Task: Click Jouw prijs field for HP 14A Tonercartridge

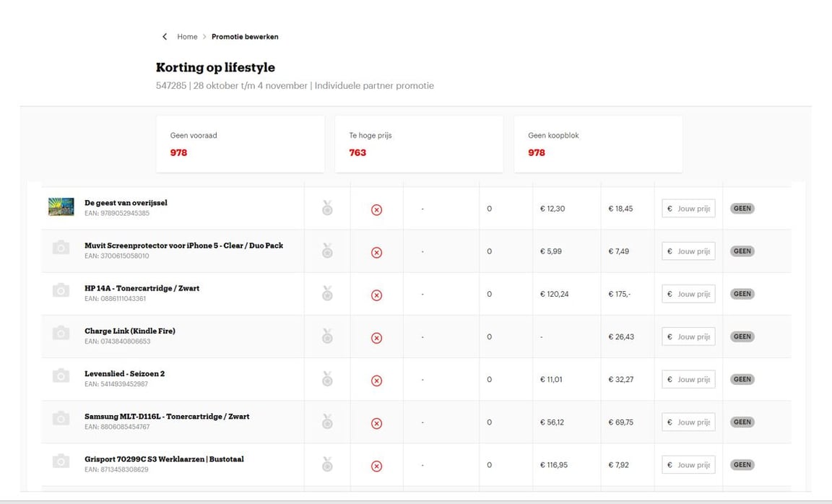Action: coord(688,294)
